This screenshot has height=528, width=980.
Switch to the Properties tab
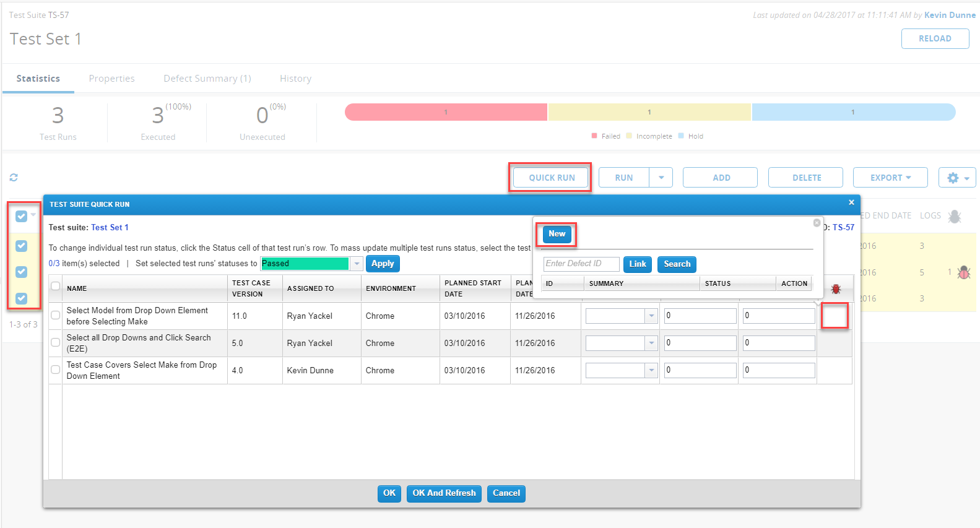coord(111,79)
